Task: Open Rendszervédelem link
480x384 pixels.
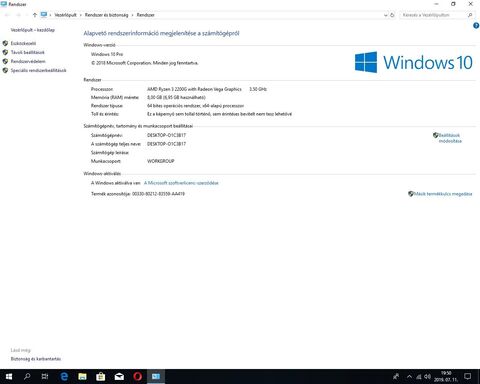Action: point(28,61)
